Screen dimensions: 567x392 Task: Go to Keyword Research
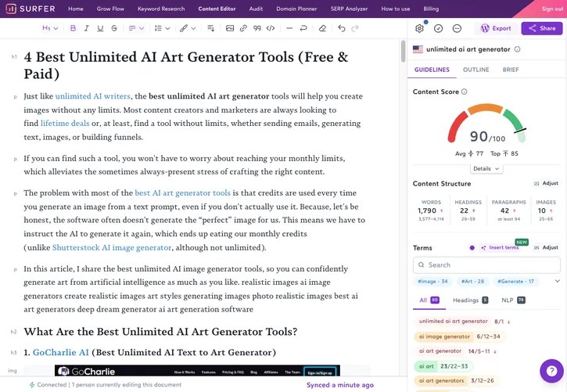tap(161, 9)
